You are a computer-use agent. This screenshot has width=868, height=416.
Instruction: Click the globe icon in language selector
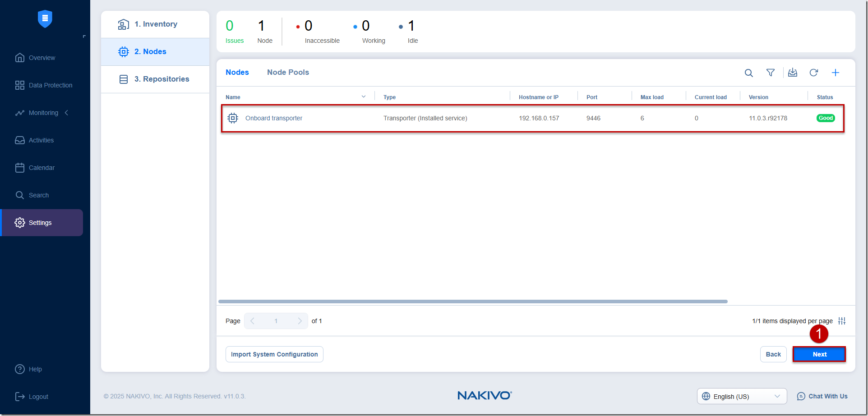(x=706, y=396)
